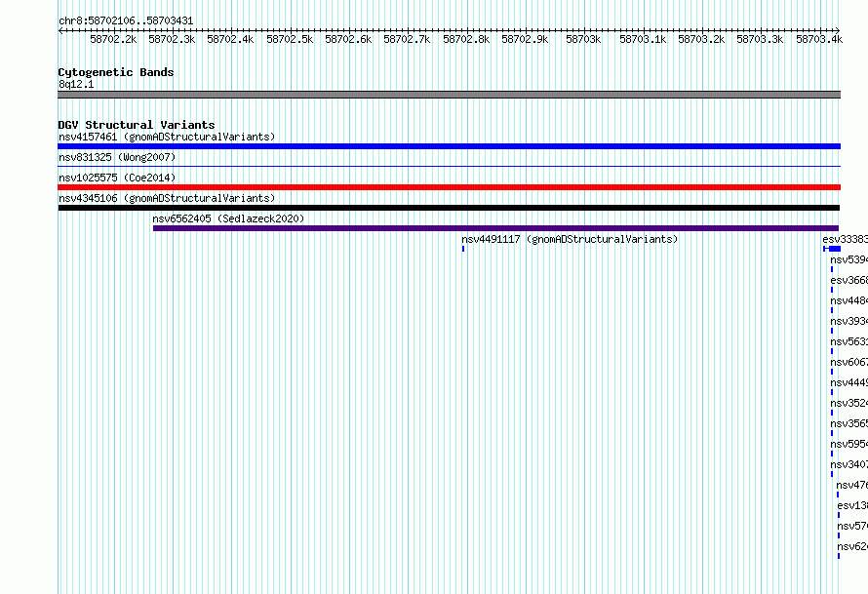Click the 58702.6k ruler tick label
868x594 pixels.
(x=348, y=39)
